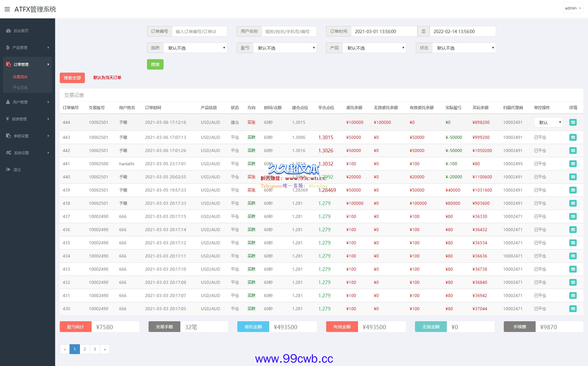
Task: Open the 产品 dropdown filter
Action: pos(375,48)
